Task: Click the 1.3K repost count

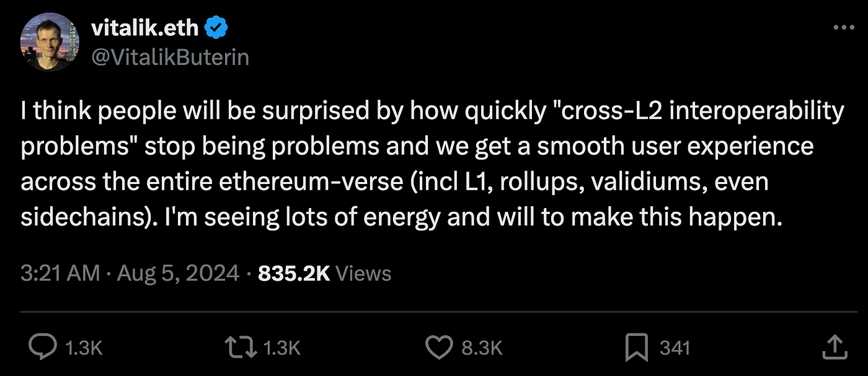Action: (283, 348)
